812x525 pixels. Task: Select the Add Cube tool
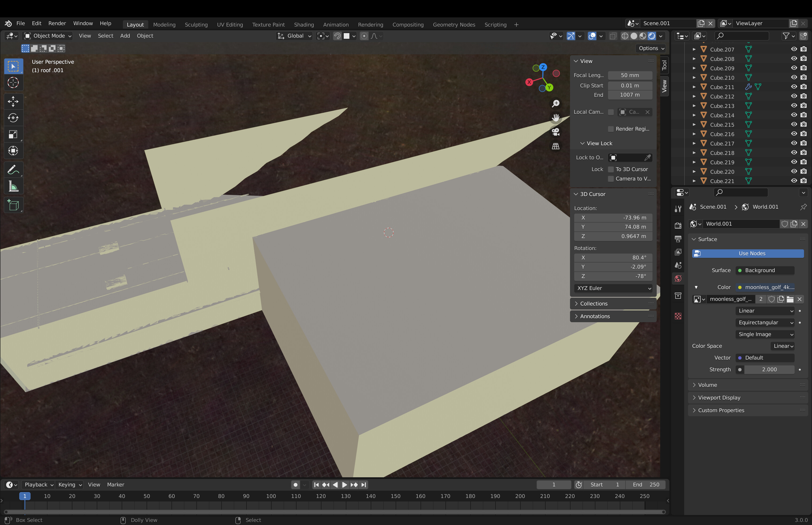pyautogui.click(x=13, y=205)
